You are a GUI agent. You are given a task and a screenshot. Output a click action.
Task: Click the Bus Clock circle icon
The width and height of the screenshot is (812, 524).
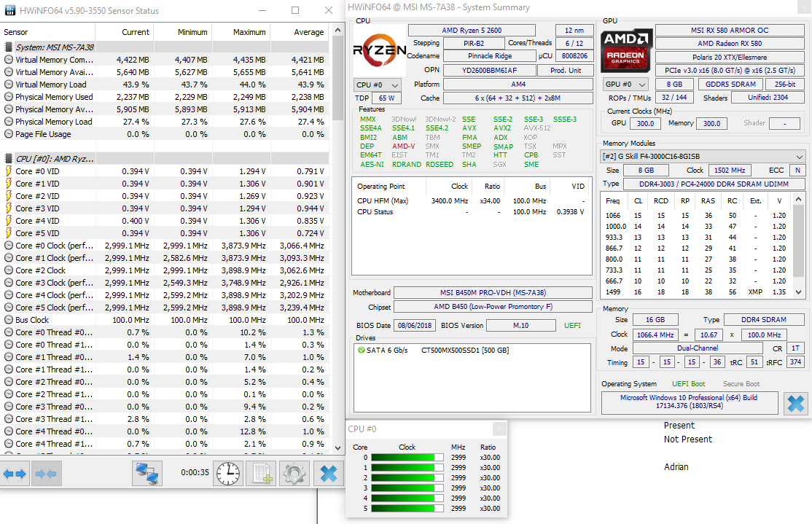point(8,320)
